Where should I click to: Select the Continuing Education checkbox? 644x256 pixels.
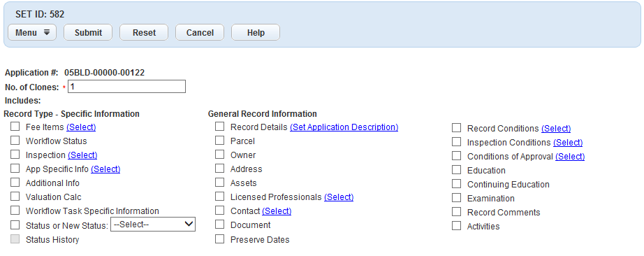click(456, 184)
